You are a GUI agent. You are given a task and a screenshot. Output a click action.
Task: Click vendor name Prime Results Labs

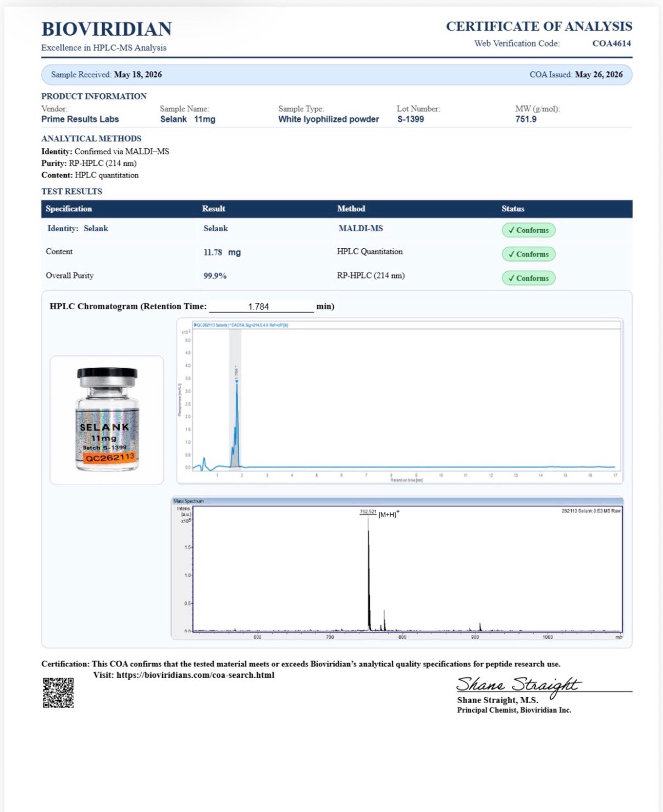click(x=80, y=119)
